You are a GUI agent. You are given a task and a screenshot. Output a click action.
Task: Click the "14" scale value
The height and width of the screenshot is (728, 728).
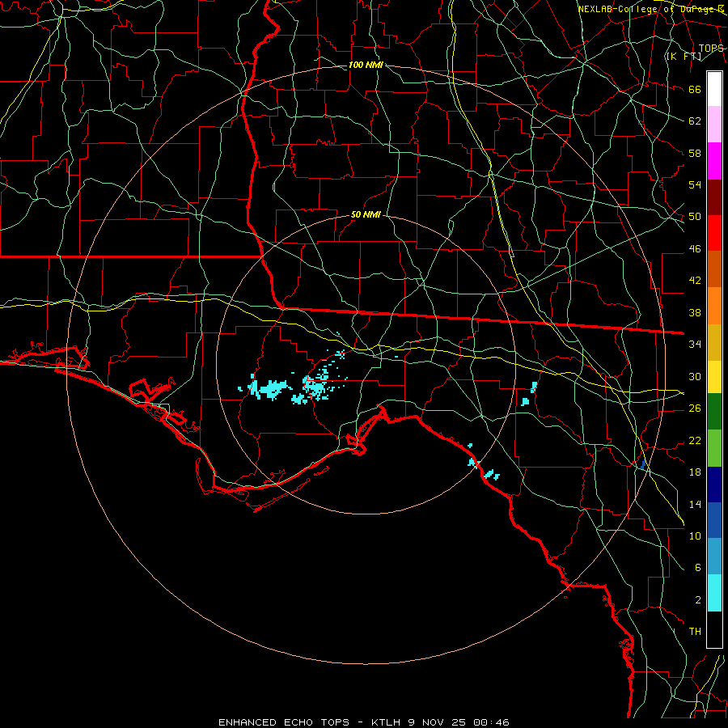pyautogui.click(x=695, y=504)
